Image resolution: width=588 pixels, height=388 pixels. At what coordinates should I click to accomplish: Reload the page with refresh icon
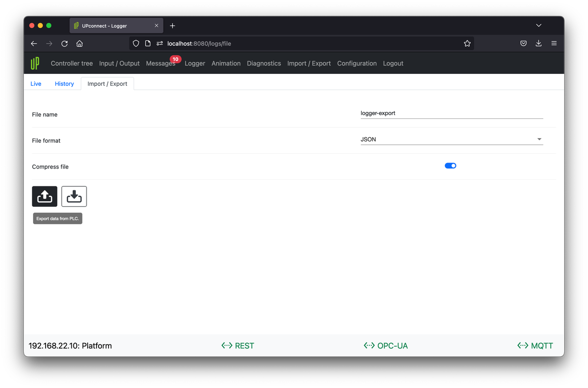point(64,44)
